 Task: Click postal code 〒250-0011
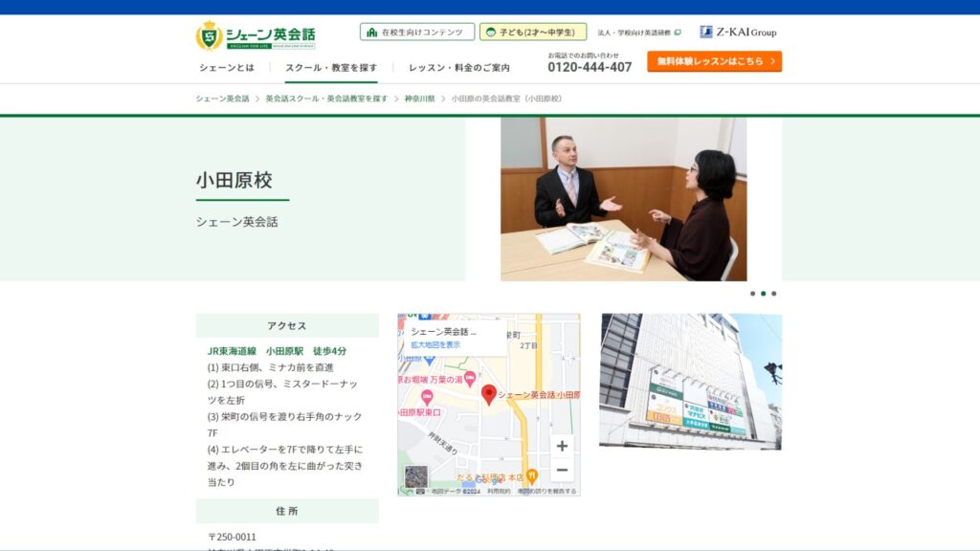point(232,537)
